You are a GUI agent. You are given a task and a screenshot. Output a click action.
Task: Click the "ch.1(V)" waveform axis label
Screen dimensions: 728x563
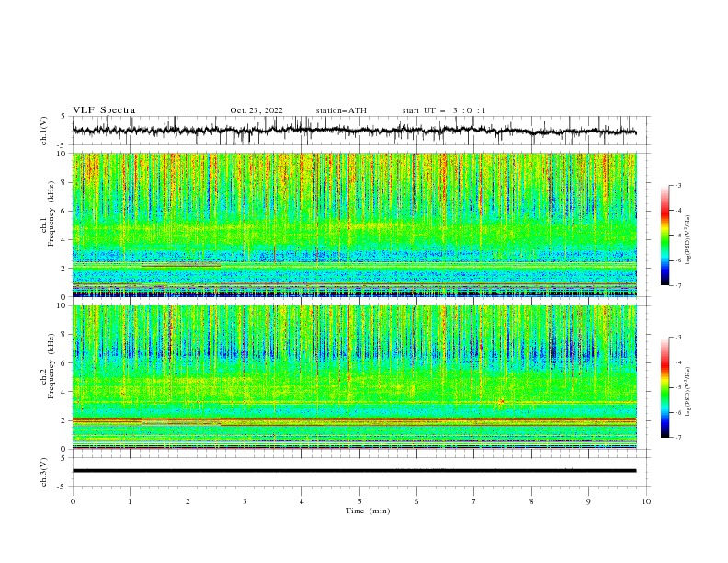[x=44, y=131]
